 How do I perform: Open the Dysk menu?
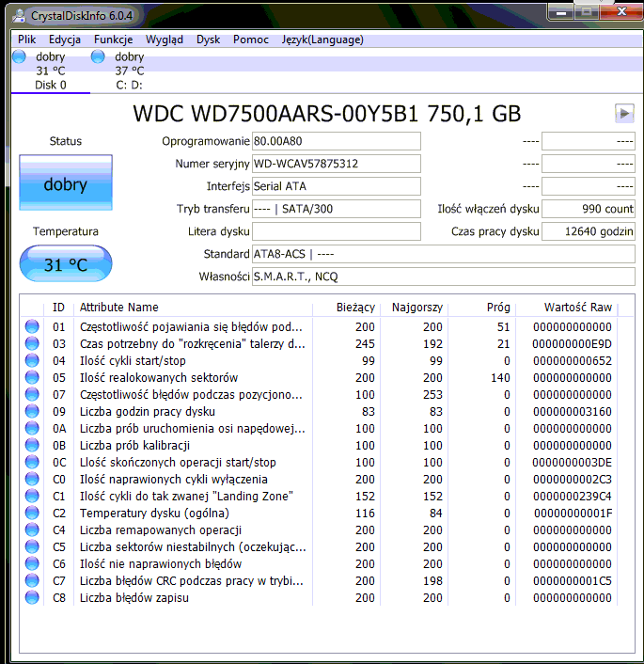point(209,40)
